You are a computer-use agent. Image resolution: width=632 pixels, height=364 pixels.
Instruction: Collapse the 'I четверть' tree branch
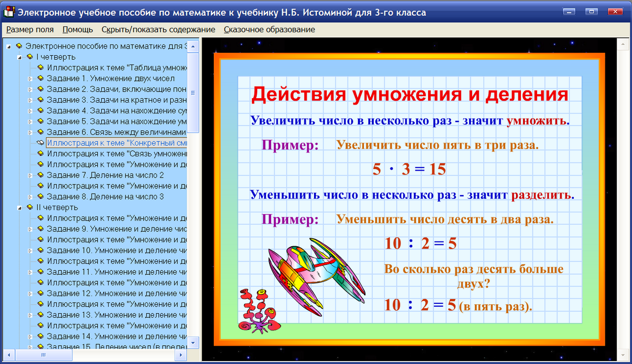click(x=19, y=57)
